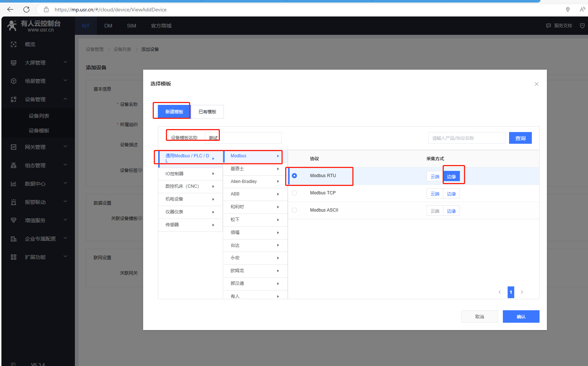Image resolution: width=588 pixels, height=366 pixels.
Task: Select the Modbus RTU radio button
Action: pos(294,176)
